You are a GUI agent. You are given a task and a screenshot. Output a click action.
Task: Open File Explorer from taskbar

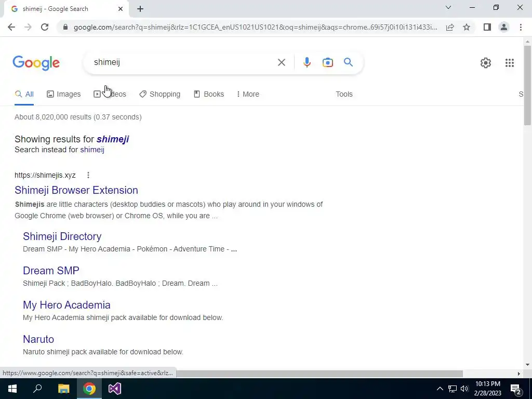[63, 389]
